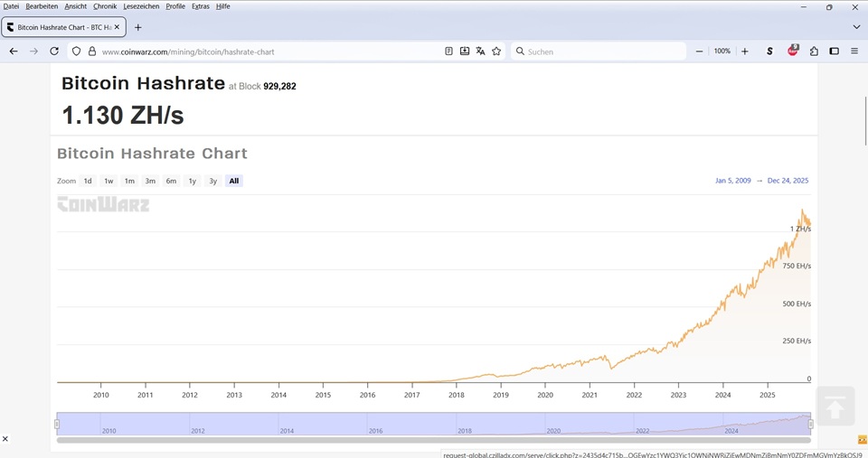868x458 pixels.
Task: Open a new tab with the plus button
Action: [x=138, y=27]
